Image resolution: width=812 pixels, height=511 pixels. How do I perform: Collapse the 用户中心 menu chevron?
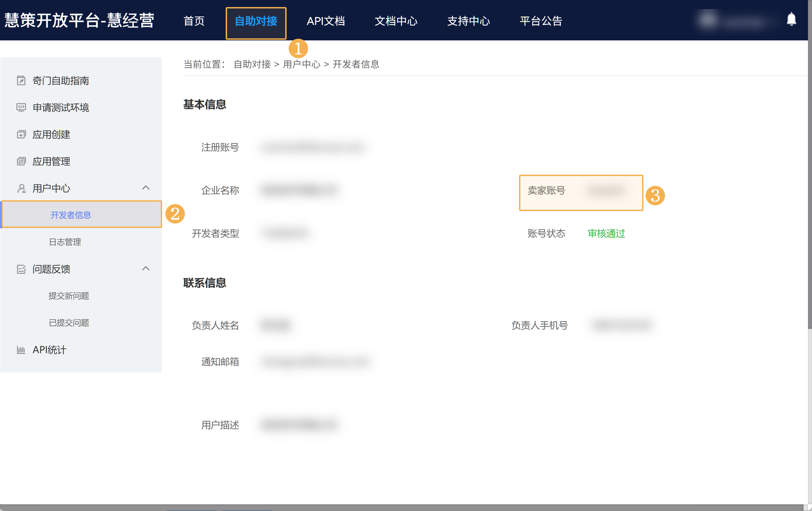pyautogui.click(x=146, y=188)
